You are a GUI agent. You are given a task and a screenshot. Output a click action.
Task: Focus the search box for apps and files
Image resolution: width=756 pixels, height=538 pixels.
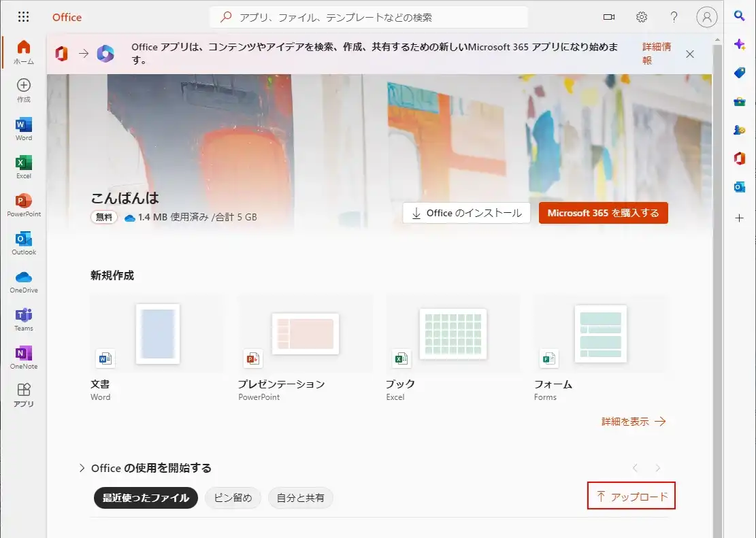click(x=369, y=18)
